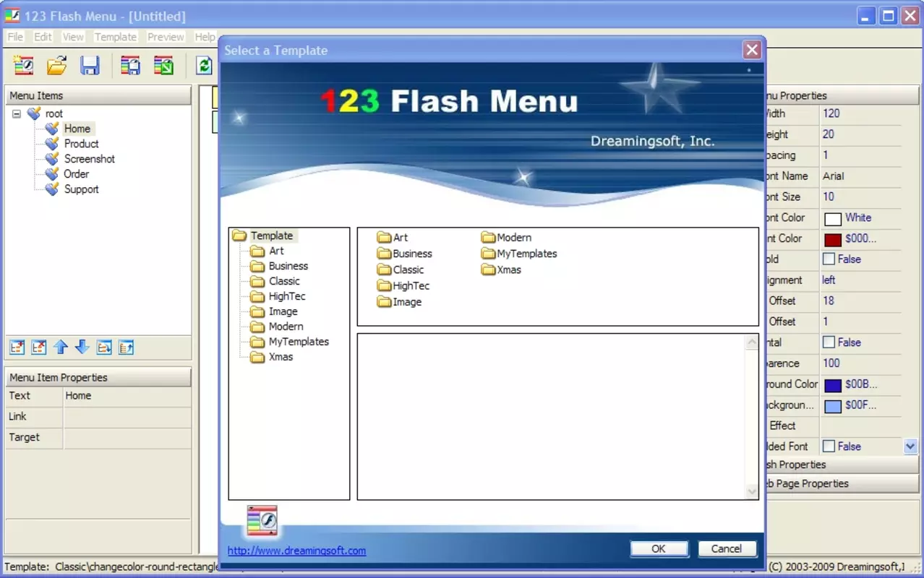The width and height of the screenshot is (924, 578).
Task: Select the Screenshot item in Menu Items tree
Action: [90, 159]
